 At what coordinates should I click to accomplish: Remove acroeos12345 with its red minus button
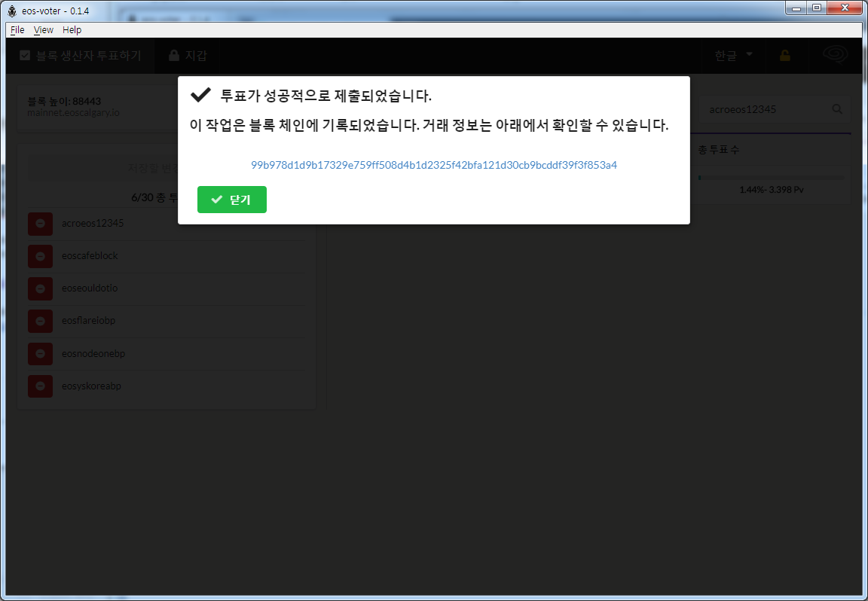tap(41, 224)
